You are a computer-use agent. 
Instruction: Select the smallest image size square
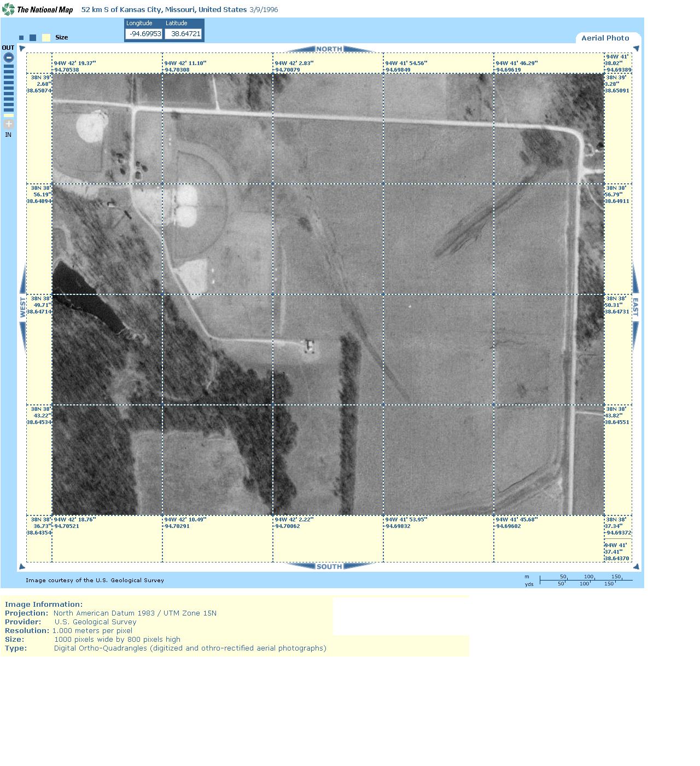[21, 38]
